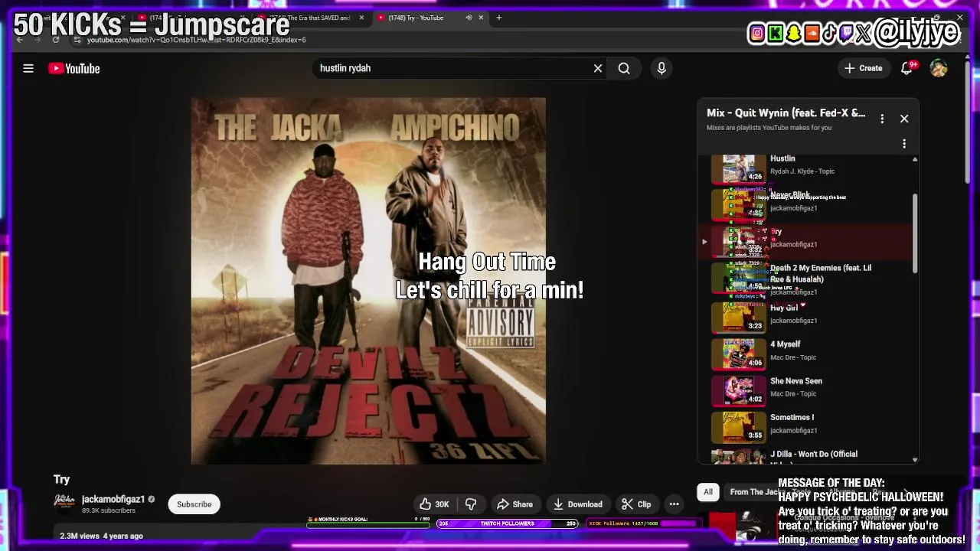980x551 pixels.
Task: Start voice search with the microphone
Action: coord(661,68)
